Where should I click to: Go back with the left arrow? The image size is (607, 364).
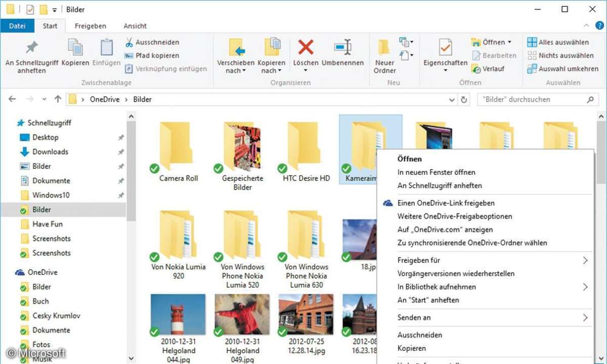point(12,100)
